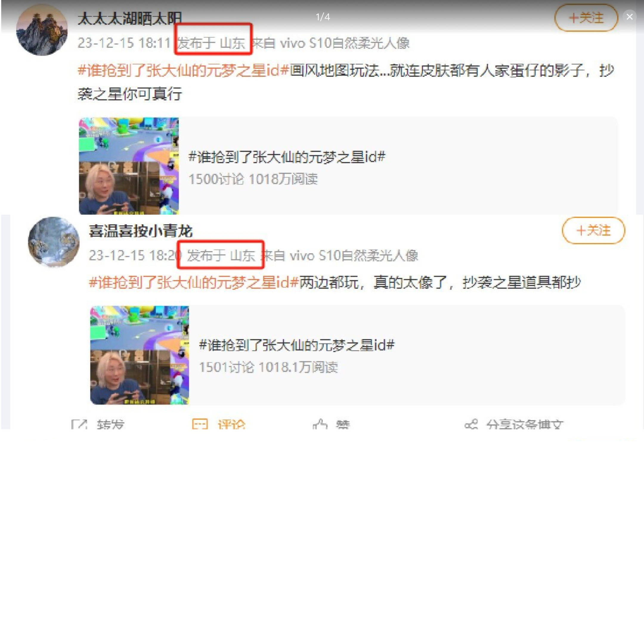Open second topic card thumbnail image
Screen dimensions: 644x644
[x=139, y=355]
